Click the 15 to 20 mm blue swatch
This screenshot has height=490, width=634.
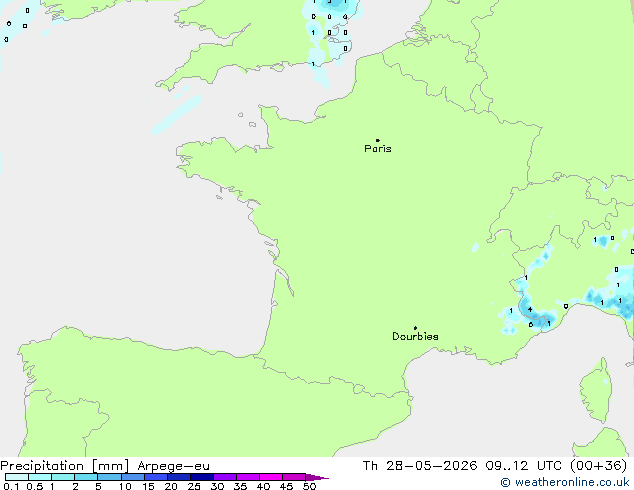[156, 477]
